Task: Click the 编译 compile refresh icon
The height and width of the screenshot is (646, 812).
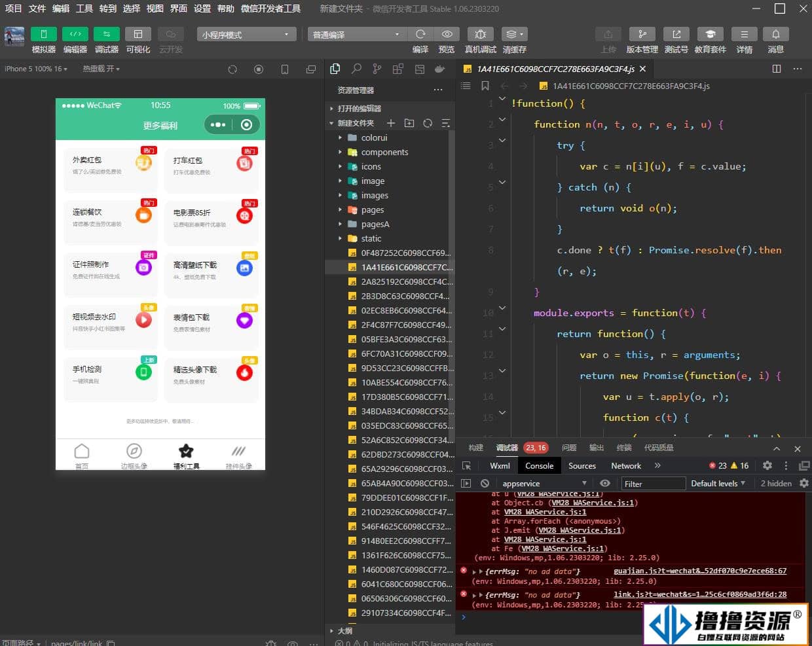Action: coord(420,34)
